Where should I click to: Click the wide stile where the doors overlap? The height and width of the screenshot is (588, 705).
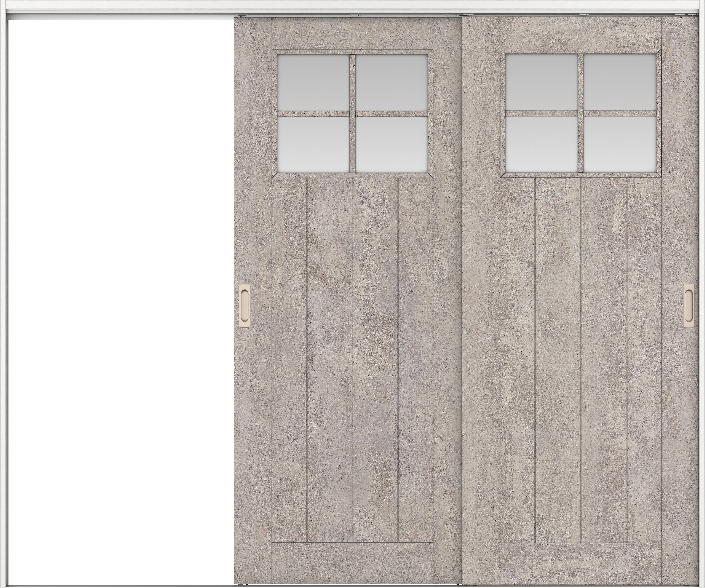tap(480, 302)
